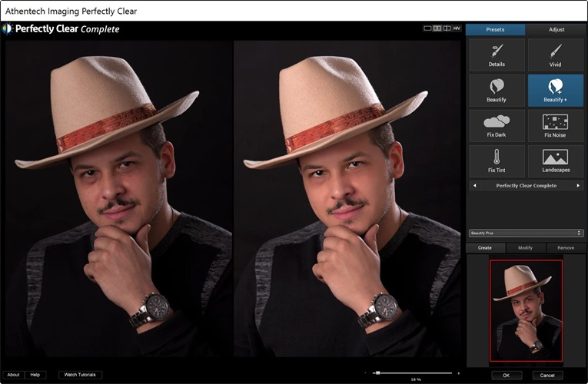Viewport: 588px width, 384px height.
Task: Click the navigator preview thumbnail
Action: (x=526, y=310)
